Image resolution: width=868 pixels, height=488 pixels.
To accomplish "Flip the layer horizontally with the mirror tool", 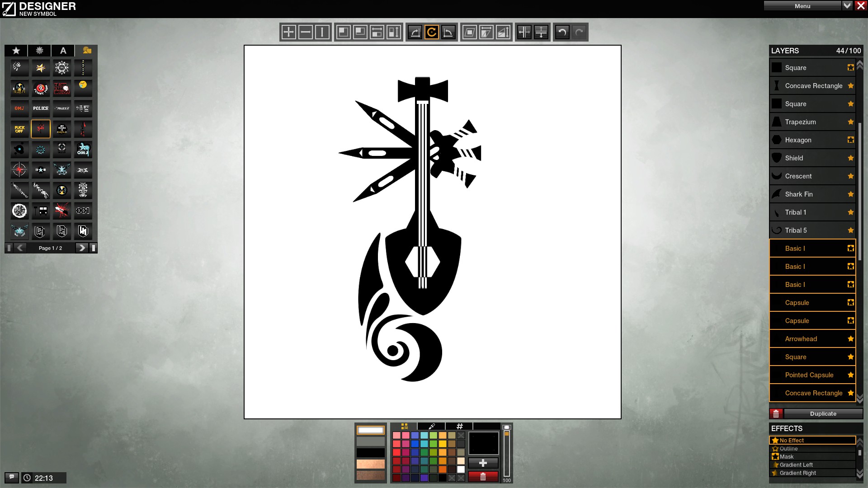I will tap(524, 32).
